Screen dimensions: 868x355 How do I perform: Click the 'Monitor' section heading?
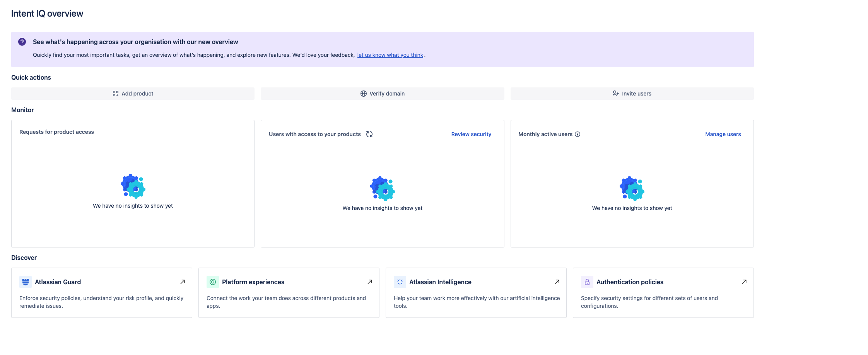[x=22, y=110]
